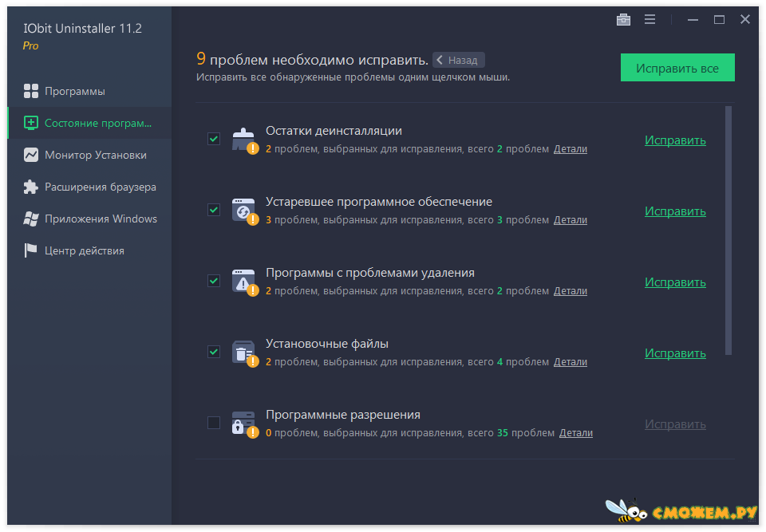Uncheck the Остатки деинсталляции checkbox
This screenshot has width=766, height=532.
coord(214,139)
